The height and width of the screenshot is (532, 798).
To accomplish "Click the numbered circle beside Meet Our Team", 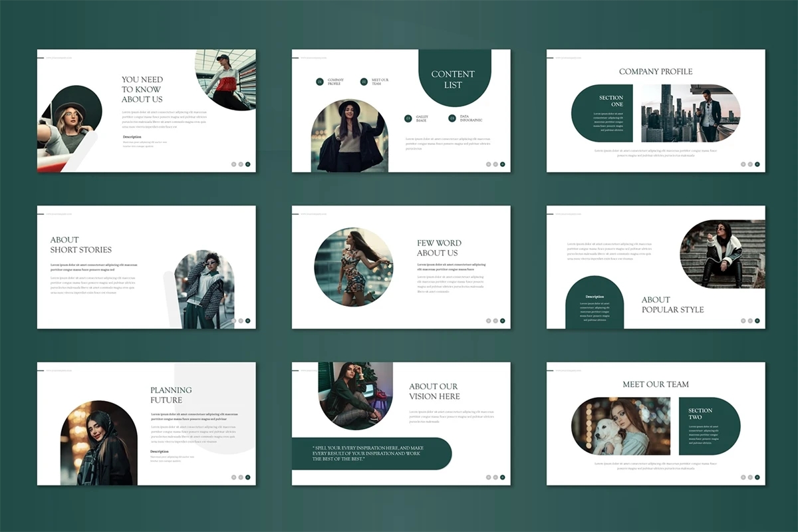I will pos(364,82).
